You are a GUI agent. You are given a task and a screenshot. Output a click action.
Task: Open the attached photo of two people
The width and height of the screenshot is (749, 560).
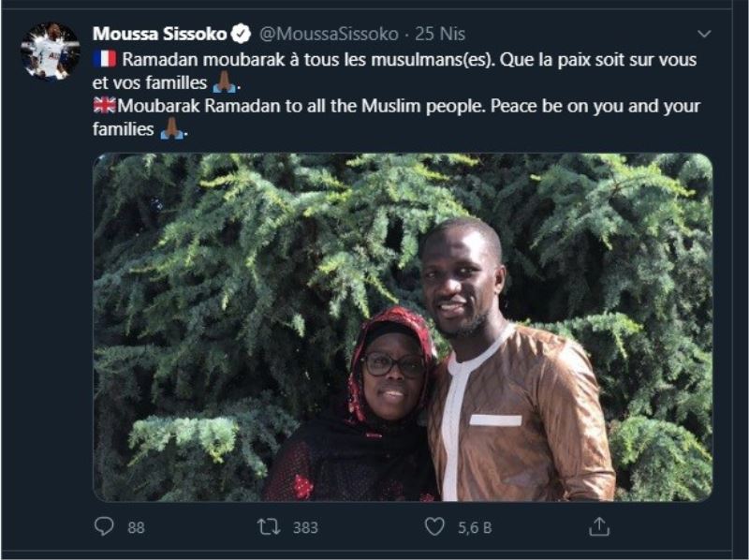(403, 328)
